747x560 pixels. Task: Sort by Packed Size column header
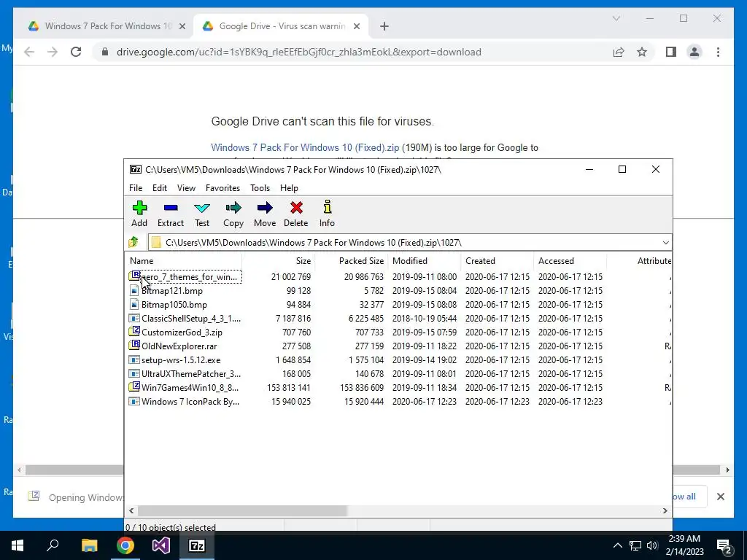pos(352,260)
